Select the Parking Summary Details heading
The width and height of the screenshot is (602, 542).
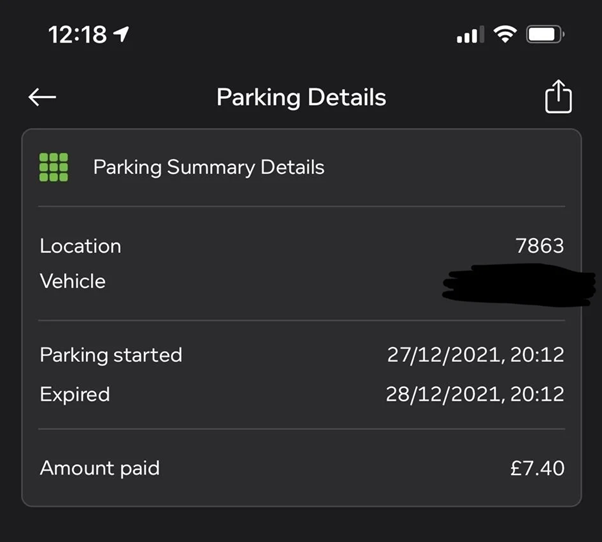point(208,167)
